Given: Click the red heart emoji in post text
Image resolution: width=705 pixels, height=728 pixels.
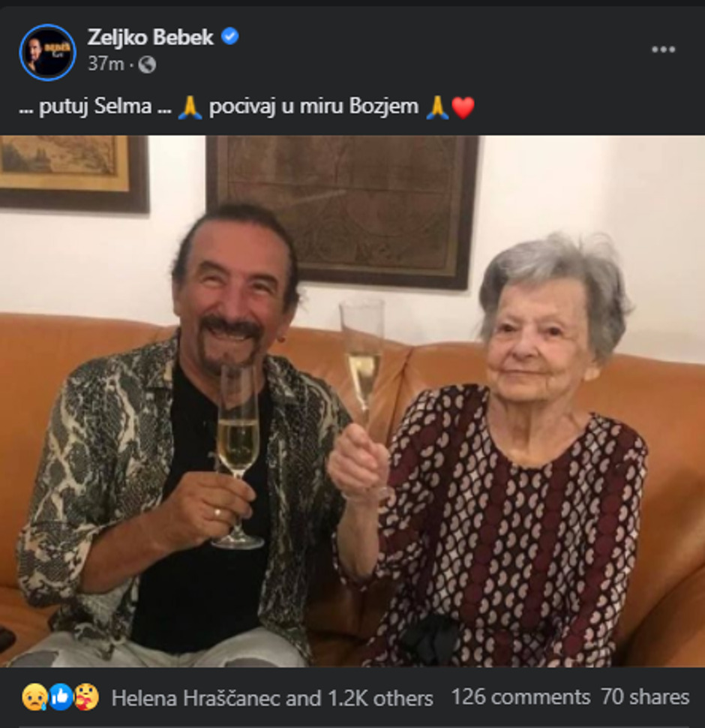Looking at the screenshot, I should 463,108.
